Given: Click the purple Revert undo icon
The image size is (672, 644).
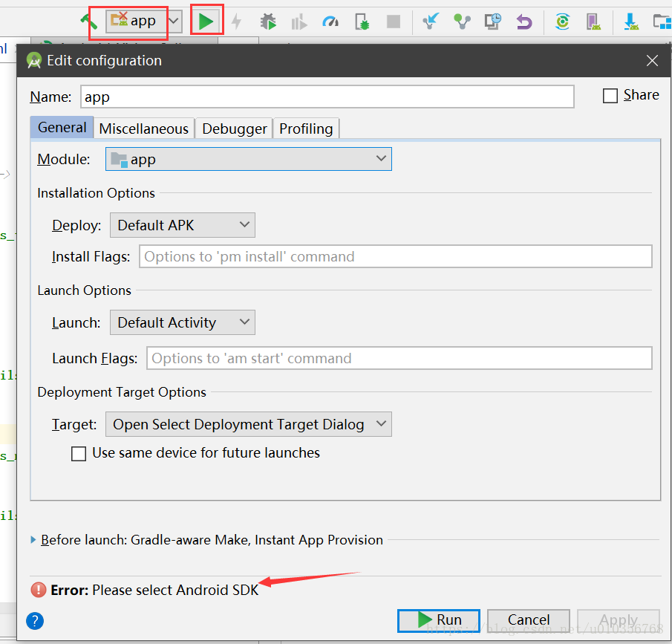Looking at the screenshot, I should pos(524,21).
